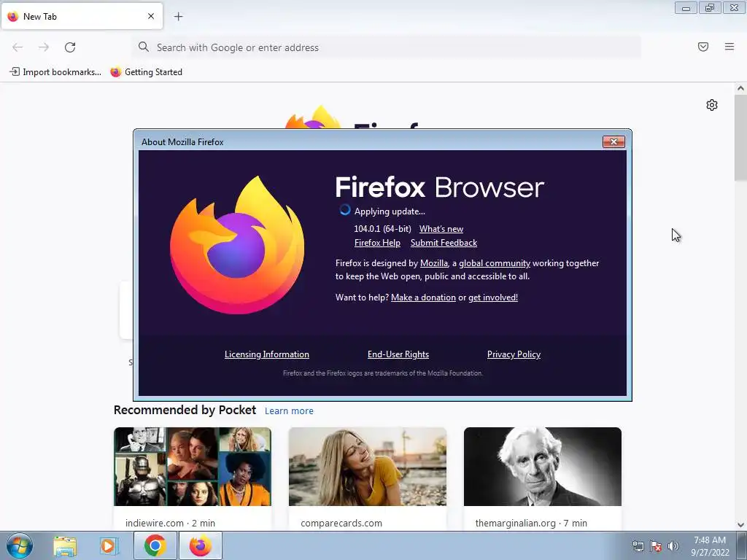The image size is (747, 560).
Task: Open the comparecards.com story thumbnail
Action: pyautogui.click(x=368, y=467)
